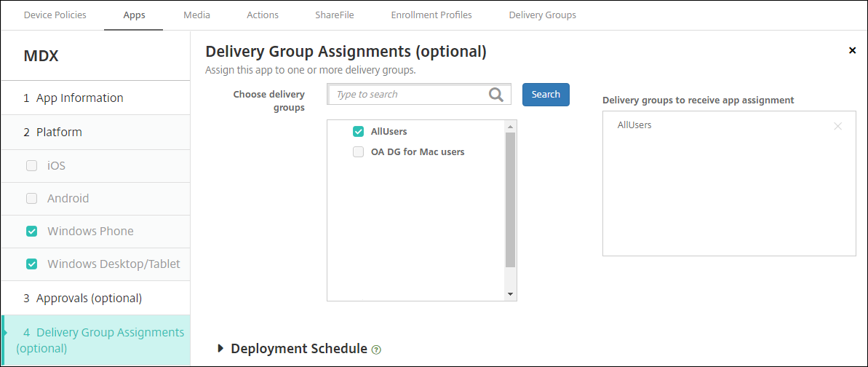The image size is (868, 367).
Task: Open the Device Policies tab
Action: 55,15
